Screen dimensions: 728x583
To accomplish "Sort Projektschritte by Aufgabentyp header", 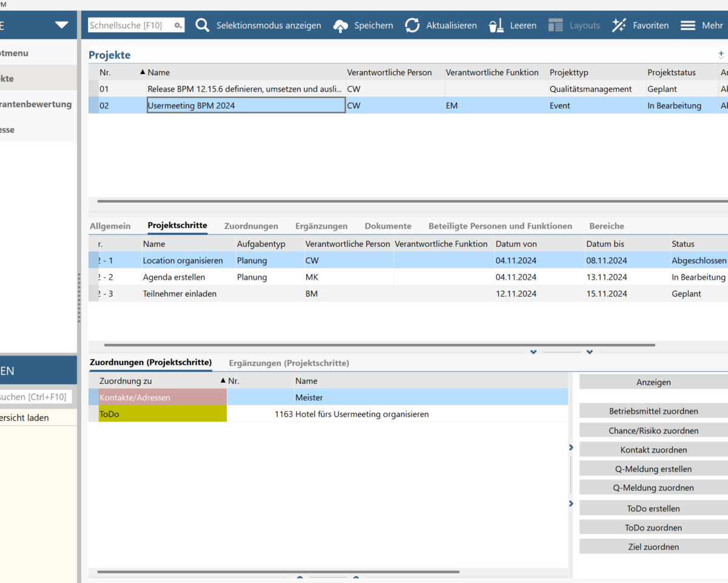I will (x=269, y=244).
